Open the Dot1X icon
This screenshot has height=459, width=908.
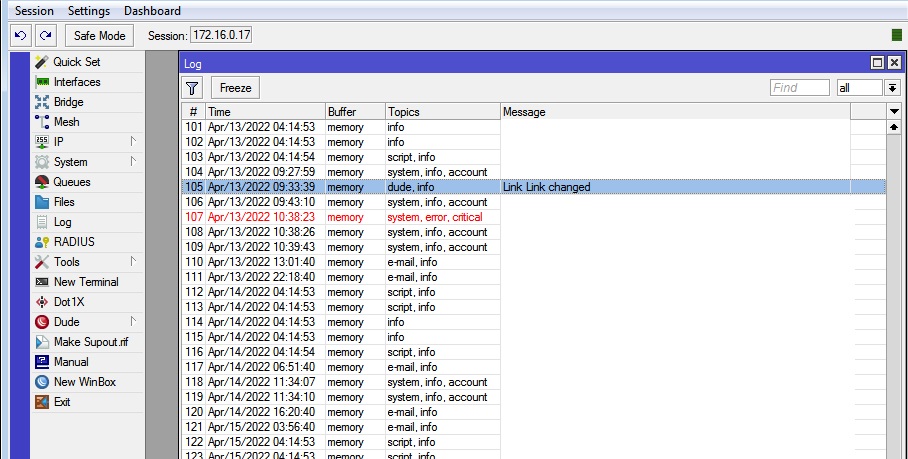point(42,302)
